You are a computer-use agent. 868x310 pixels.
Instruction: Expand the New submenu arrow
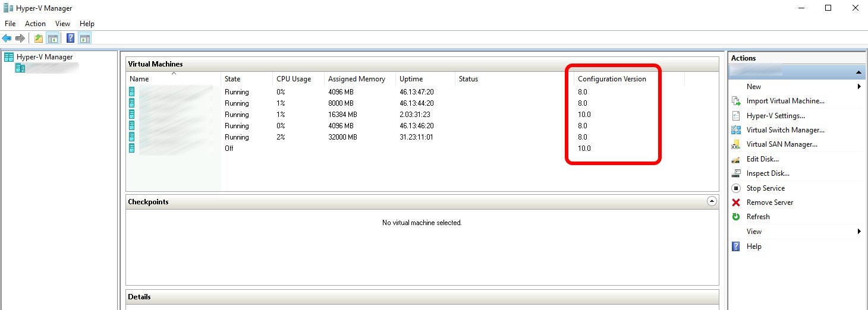(859, 87)
